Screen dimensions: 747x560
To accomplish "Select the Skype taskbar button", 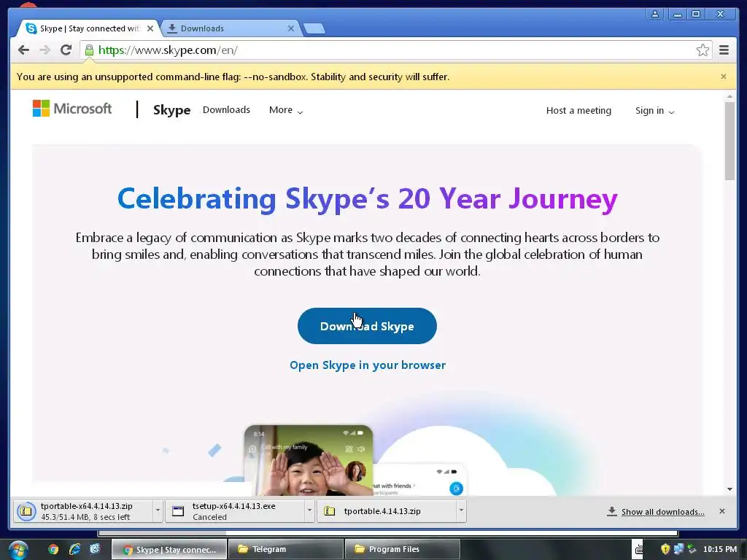I will point(169,550).
